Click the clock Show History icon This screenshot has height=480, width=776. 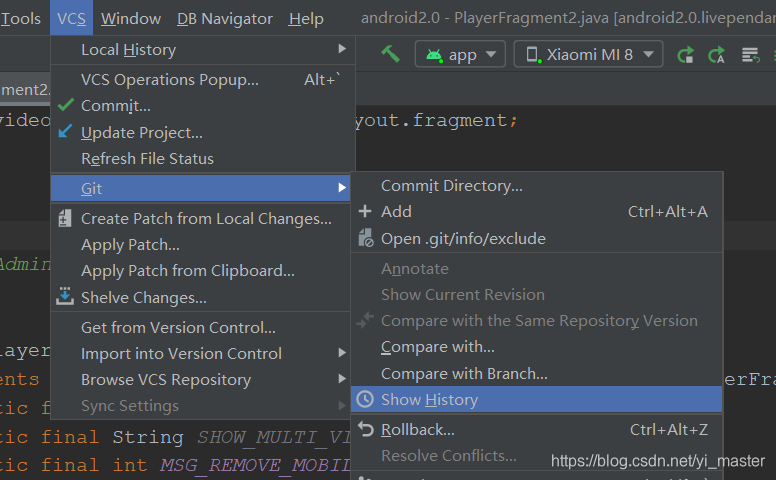coord(365,399)
